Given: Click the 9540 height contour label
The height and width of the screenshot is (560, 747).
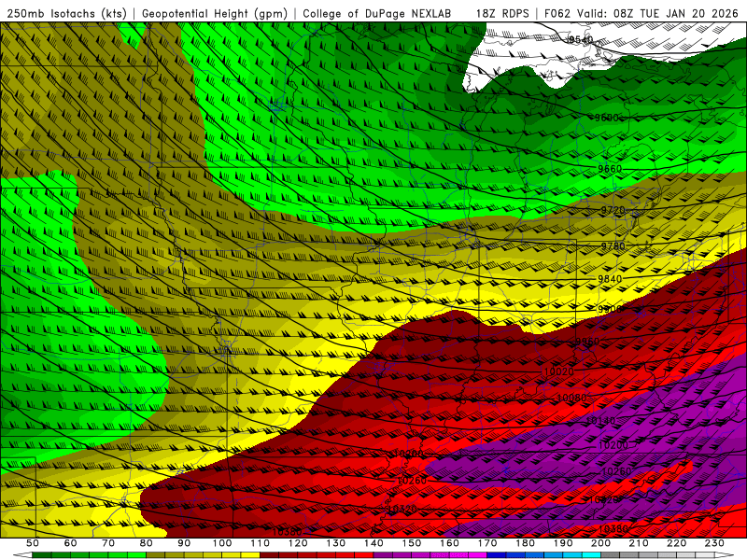Looking at the screenshot, I should pos(581,39).
